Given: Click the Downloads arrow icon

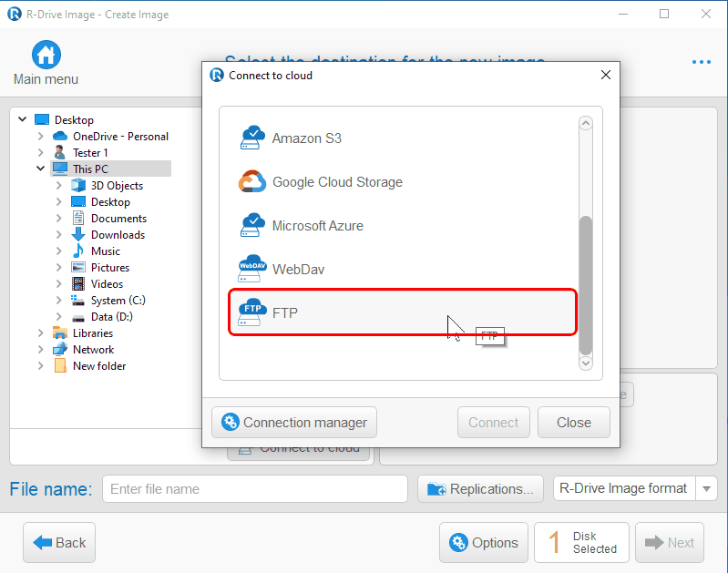Looking at the screenshot, I should (78, 234).
